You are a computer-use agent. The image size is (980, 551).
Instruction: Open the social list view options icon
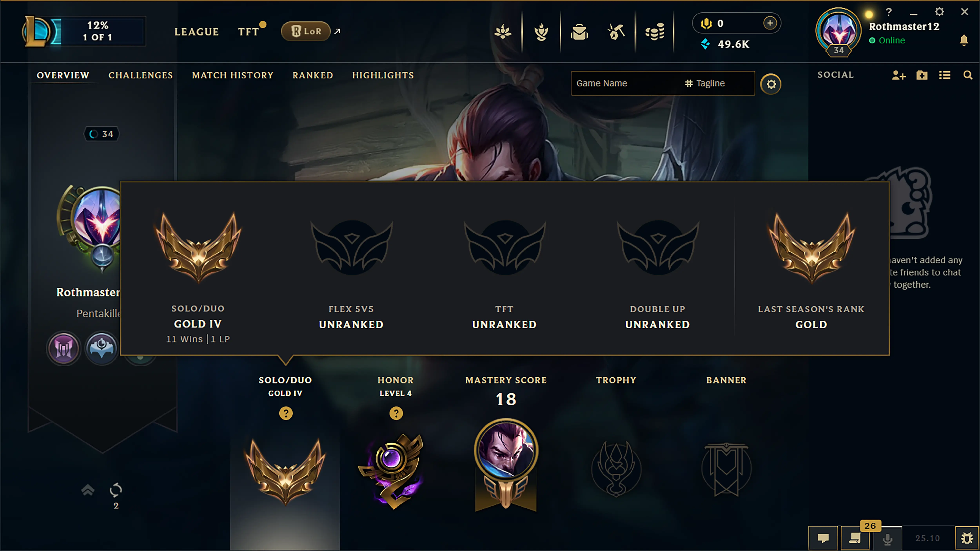pos(944,75)
